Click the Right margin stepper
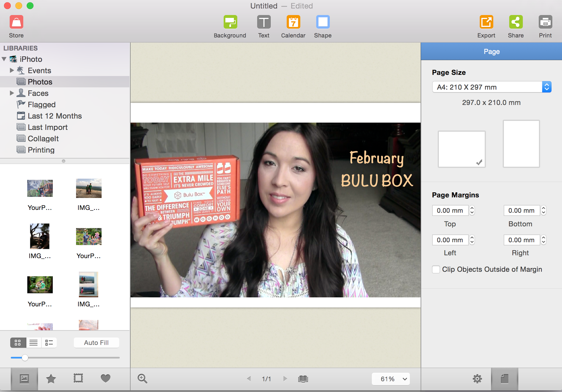Screen dimensions: 562x392 (x=544, y=240)
